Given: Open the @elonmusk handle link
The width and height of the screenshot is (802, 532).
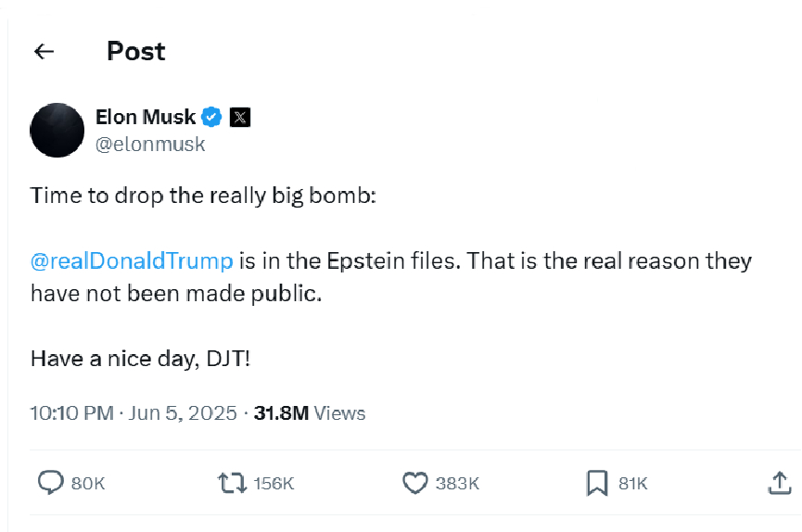Looking at the screenshot, I should point(150,145).
